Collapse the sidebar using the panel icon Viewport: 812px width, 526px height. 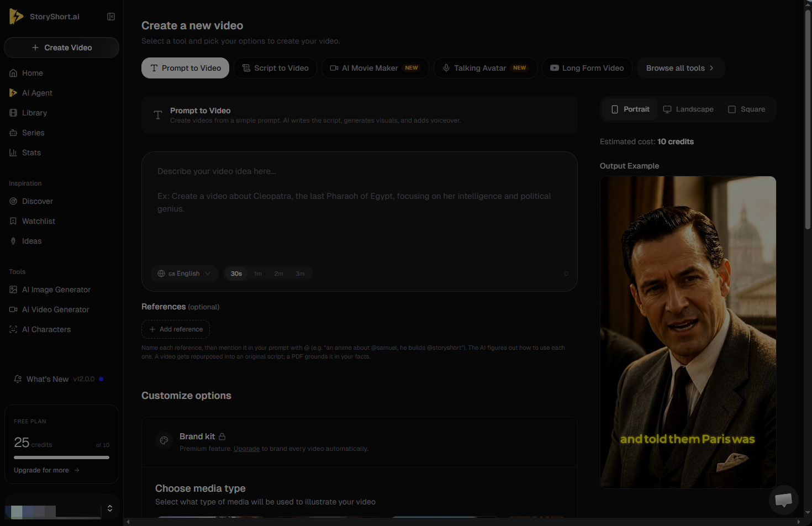[111, 17]
